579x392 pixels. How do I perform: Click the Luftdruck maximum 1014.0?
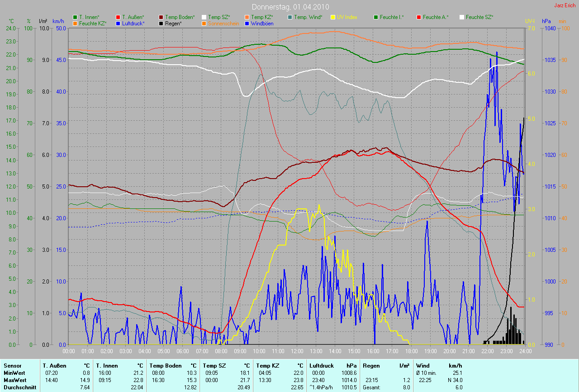coord(349,380)
